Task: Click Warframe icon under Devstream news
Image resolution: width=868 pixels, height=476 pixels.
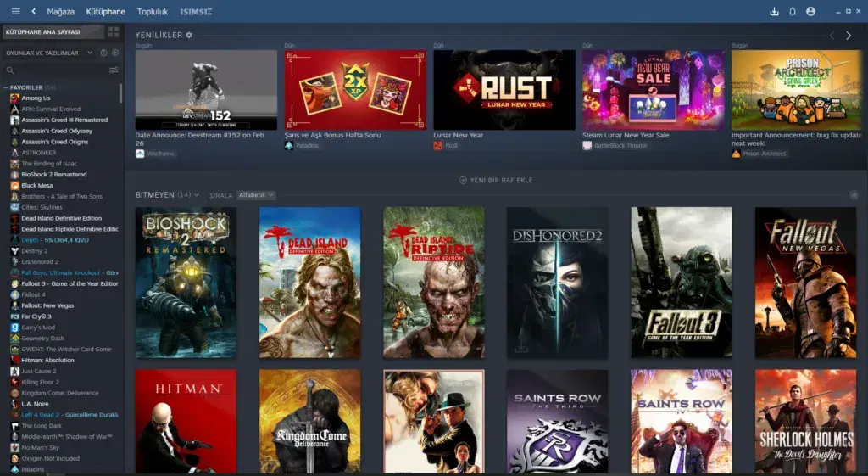Action: [x=140, y=154]
